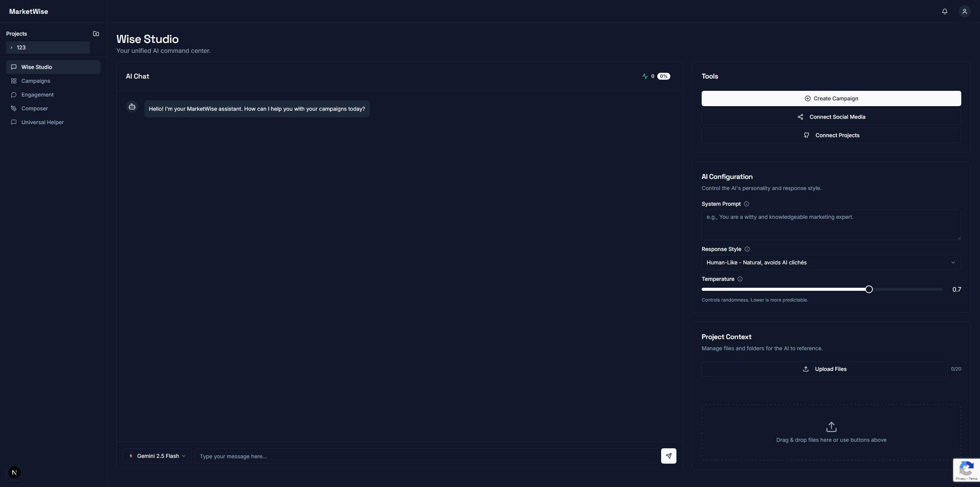
Task: Adjust the Temperature slider handle
Action: pos(869,289)
